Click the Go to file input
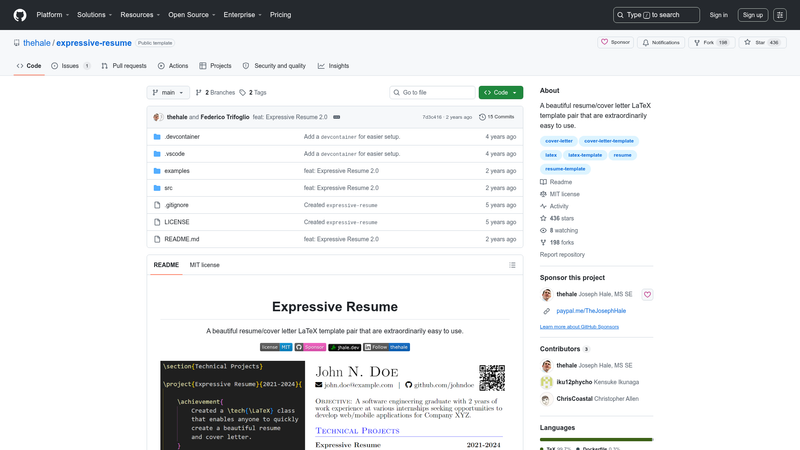The height and width of the screenshot is (450, 800). coord(432,92)
